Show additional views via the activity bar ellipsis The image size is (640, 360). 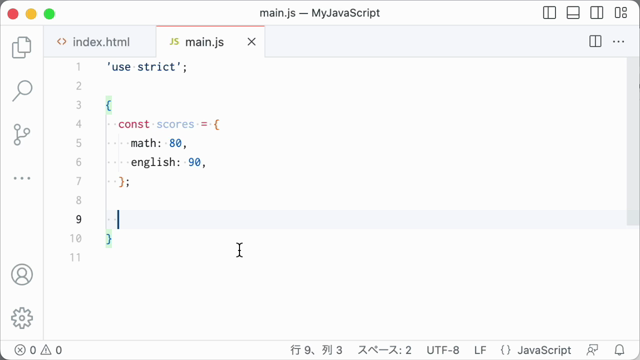tap(22, 178)
